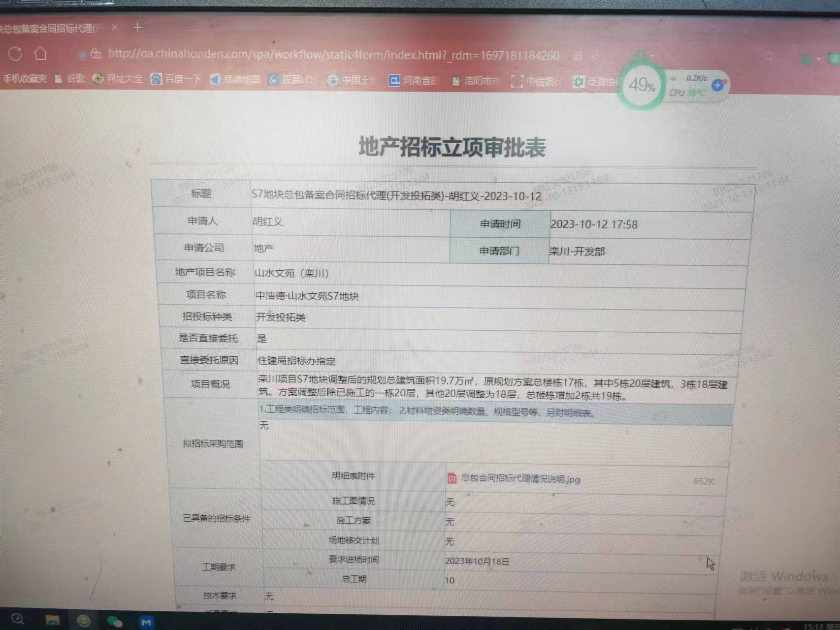Viewport: 840px width, 630px height.
Task: Close the current 招标代理 tab
Action: click(x=115, y=28)
